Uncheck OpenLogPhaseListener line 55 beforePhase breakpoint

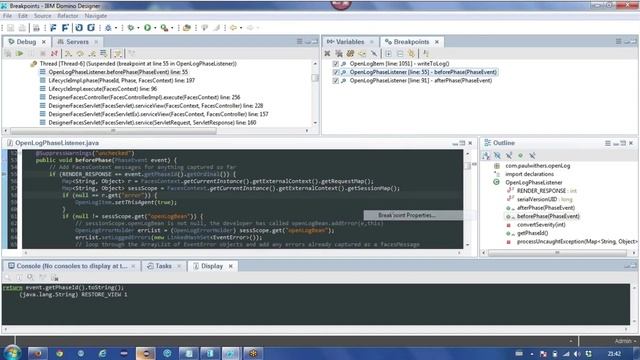pos(336,72)
